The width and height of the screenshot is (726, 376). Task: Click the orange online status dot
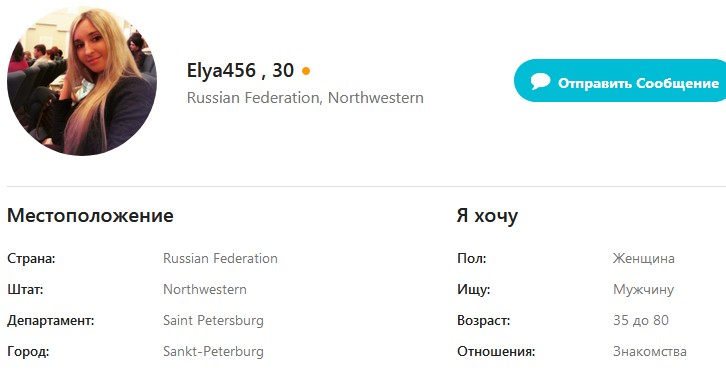[x=306, y=71]
